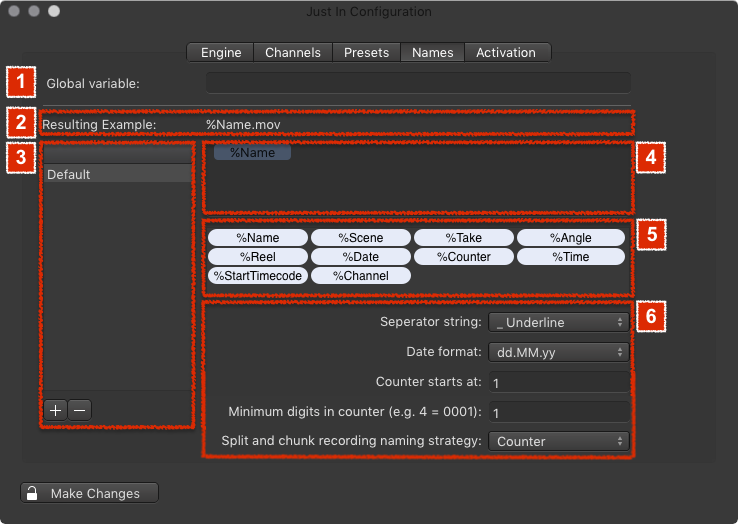Click the Global variable text field
This screenshot has width=738, height=524.
[x=418, y=83]
